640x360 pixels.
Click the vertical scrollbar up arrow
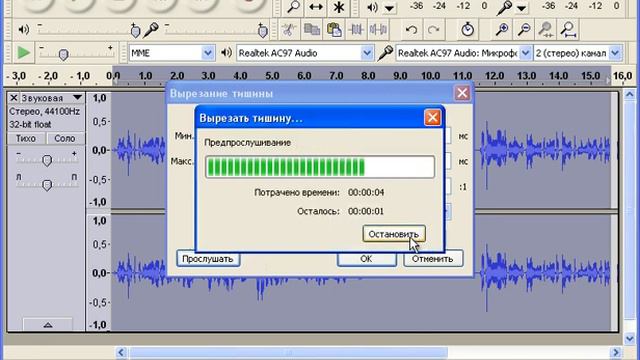click(629, 95)
